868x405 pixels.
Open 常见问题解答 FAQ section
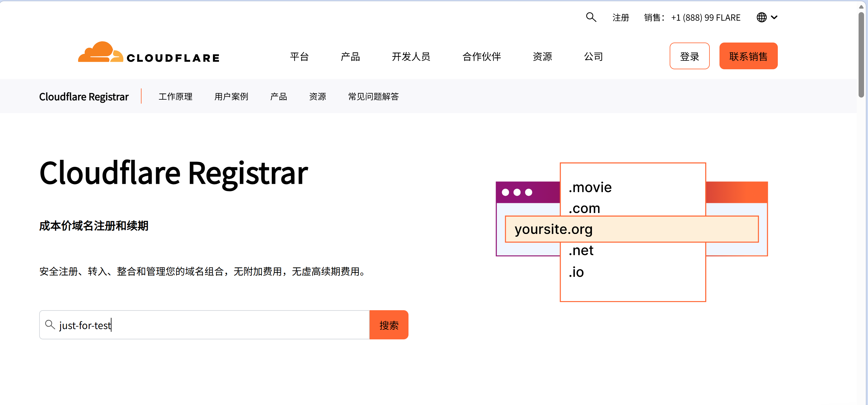(373, 96)
